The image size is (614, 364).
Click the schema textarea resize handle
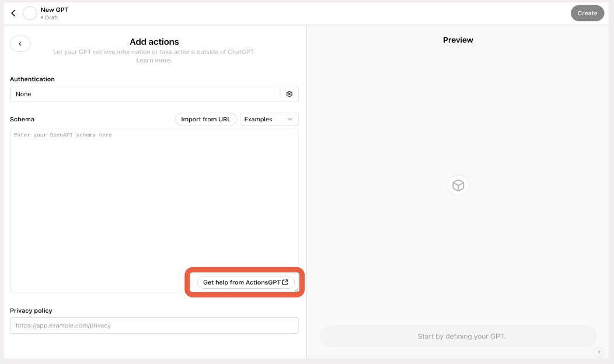point(296,290)
